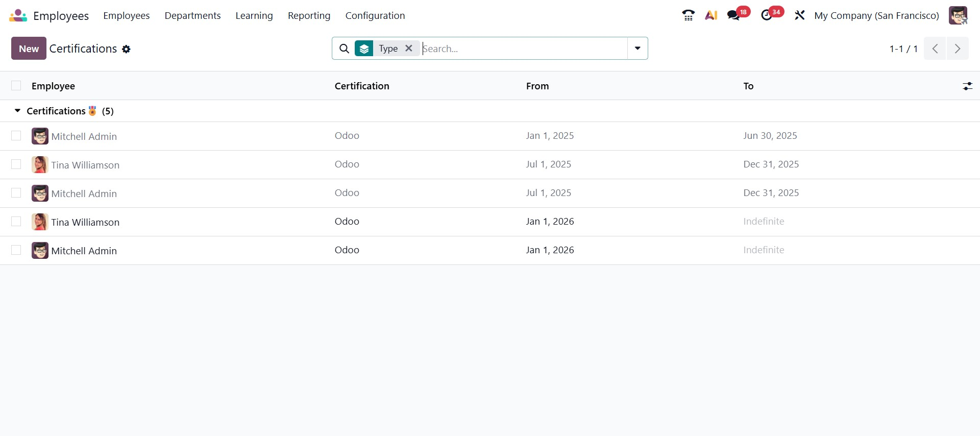The width and height of the screenshot is (980, 436).
Task: Open the activities clock icon with badge 34
Action: pyautogui.click(x=767, y=15)
